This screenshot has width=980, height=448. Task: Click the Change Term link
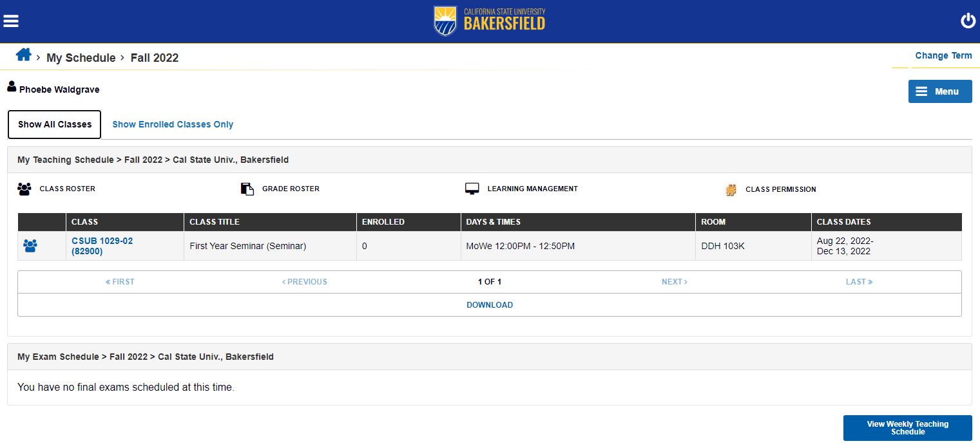pyautogui.click(x=943, y=56)
